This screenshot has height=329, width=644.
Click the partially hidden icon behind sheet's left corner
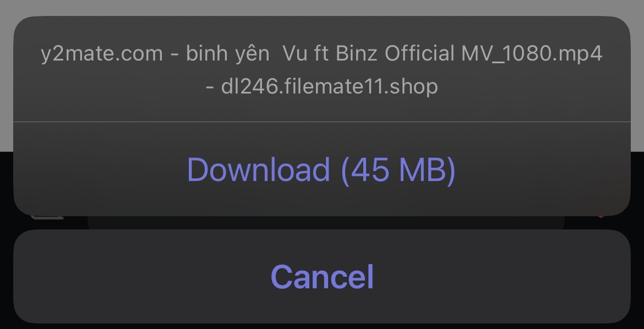pos(47,217)
